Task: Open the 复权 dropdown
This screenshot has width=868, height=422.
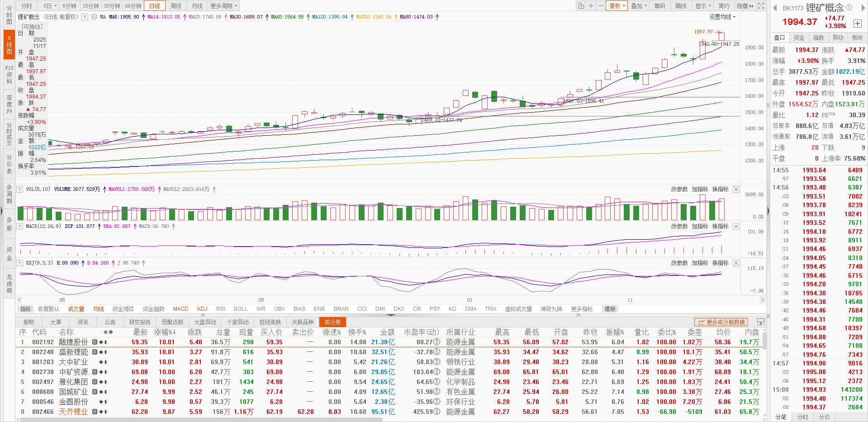Action: [617, 6]
